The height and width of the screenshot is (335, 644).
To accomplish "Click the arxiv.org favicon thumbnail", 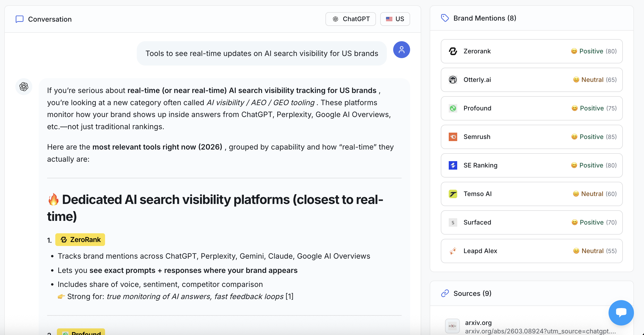I will click(x=452, y=326).
